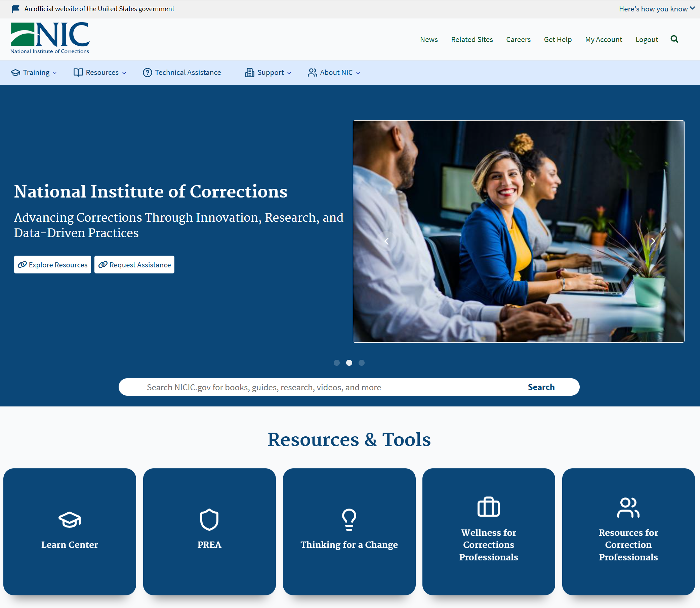
Task: Click the magnifying glass search icon in header
Action: click(x=674, y=39)
